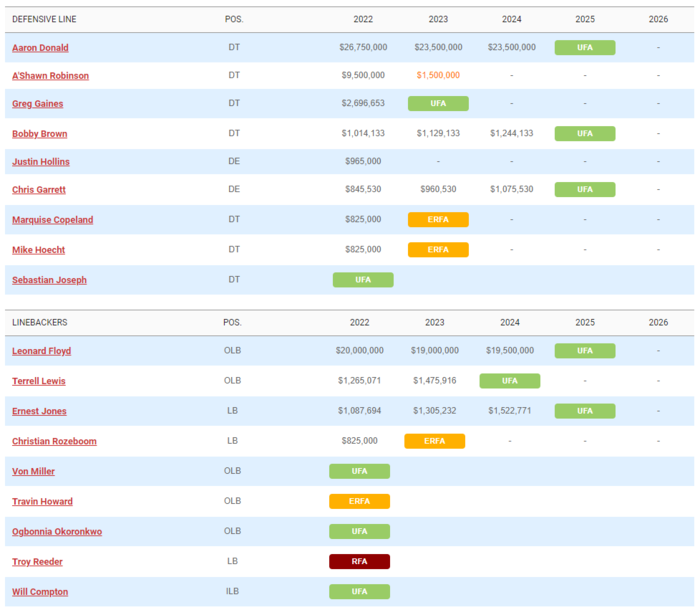Click Sebastian Joseph's 2022 UFA badge
The width and height of the screenshot is (700, 615).
(x=363, y=280)
